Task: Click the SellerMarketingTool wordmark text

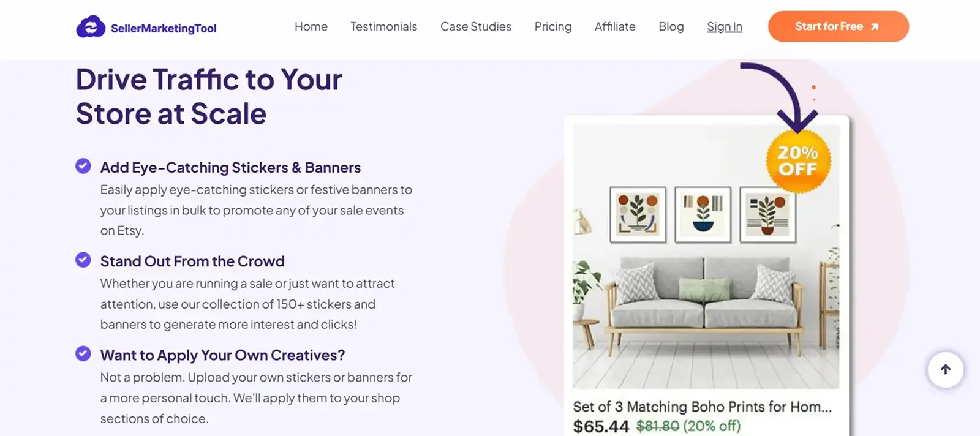Action: [x=164, y=28]
